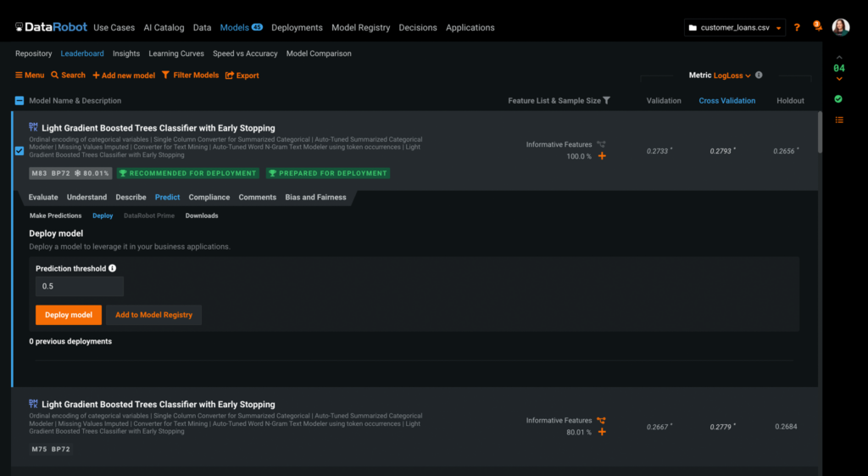The image size is (868, 476).
Task: Open the worker queue list icon
Action: (839, 120)
